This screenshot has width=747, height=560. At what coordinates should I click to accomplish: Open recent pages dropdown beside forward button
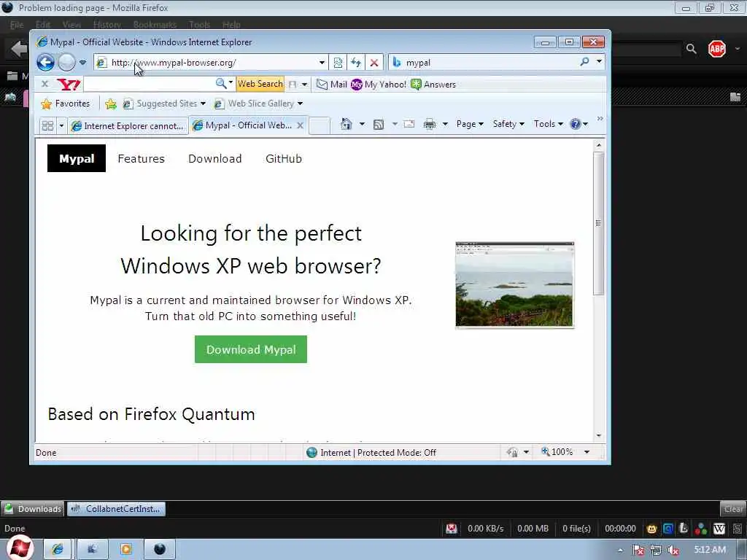(x=83, y=63)
